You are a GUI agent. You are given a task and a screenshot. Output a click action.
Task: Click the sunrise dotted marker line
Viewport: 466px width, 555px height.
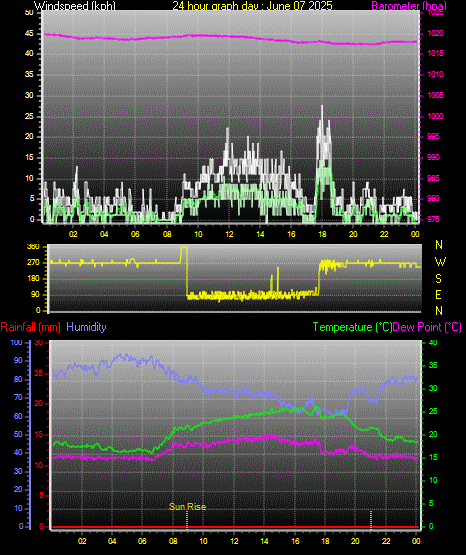point(187,520)
